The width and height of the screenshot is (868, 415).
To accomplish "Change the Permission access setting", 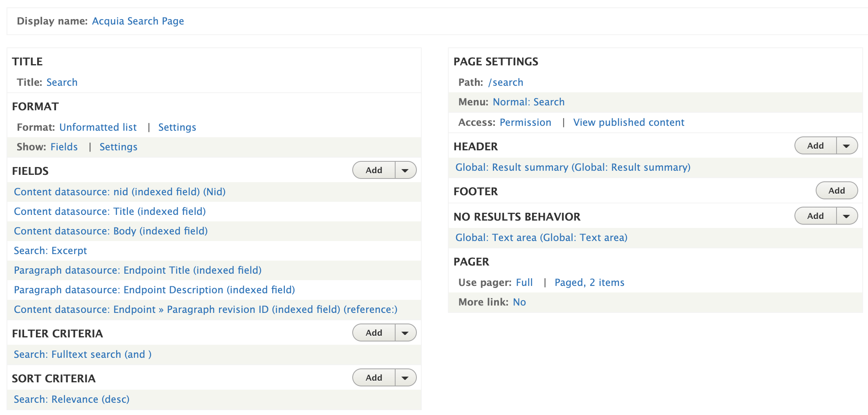I will [x=525, y=123].
